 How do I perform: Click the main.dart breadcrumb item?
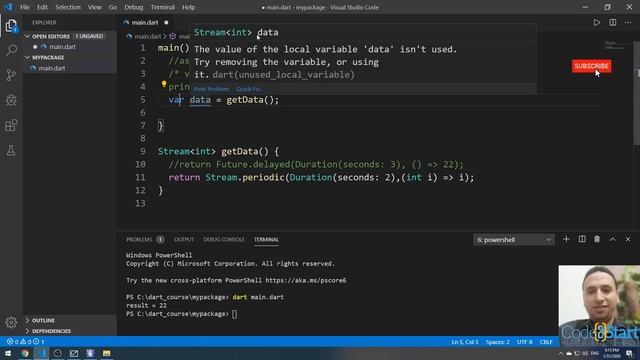[147, 36]
